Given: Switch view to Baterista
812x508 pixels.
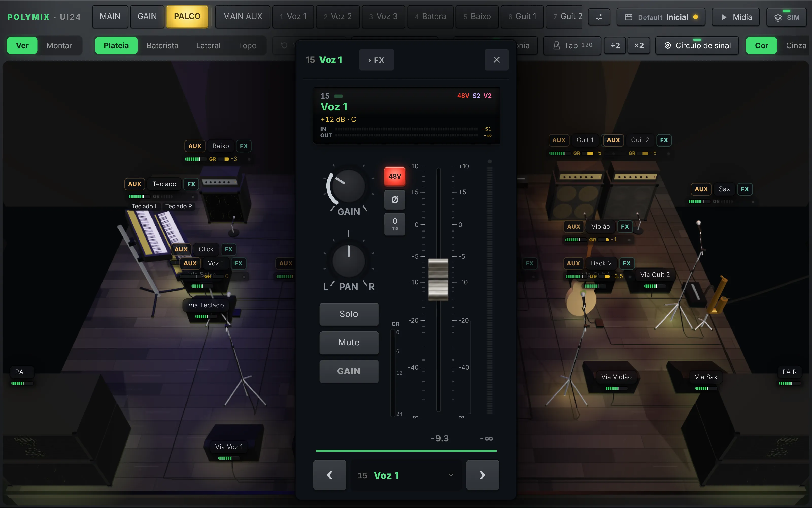Looking at the screenshot, I should [x=162, y=45].
